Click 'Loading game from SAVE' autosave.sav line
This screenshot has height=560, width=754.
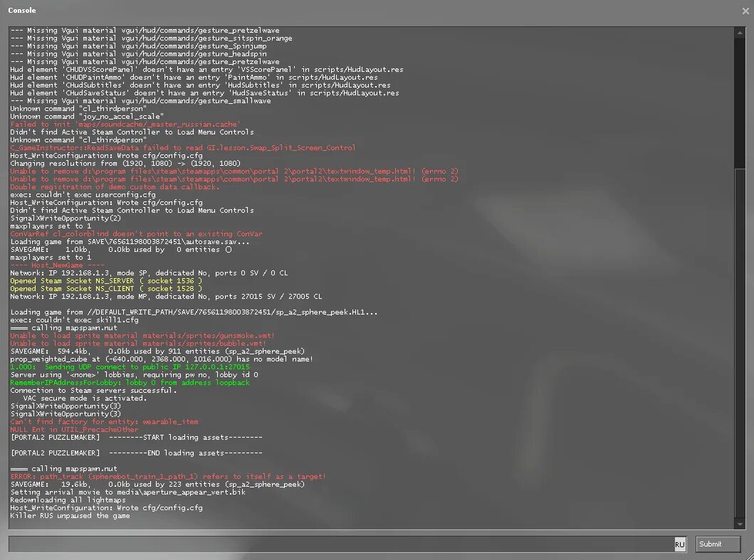(x=130, y=241)
